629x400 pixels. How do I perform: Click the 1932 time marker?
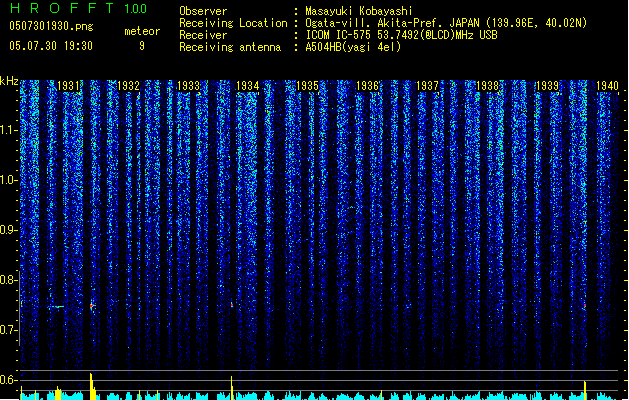[128, 86]
